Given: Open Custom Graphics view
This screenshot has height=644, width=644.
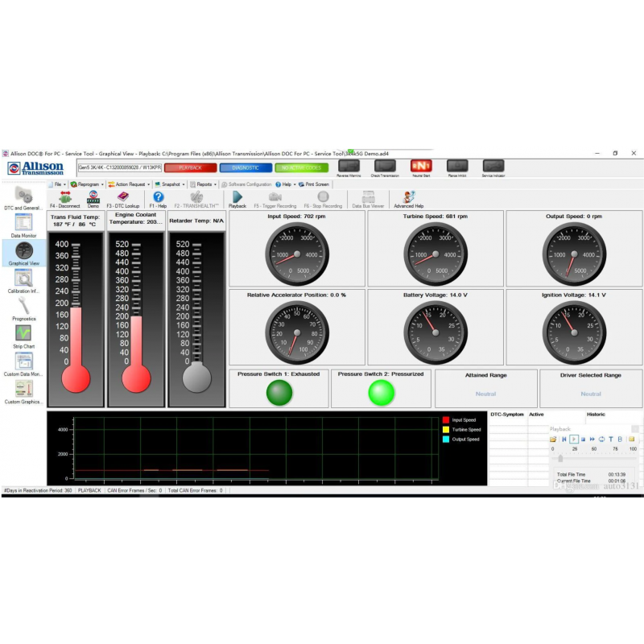Looking at the screenshot, I should pyautogui.click(x=23, y=389).
